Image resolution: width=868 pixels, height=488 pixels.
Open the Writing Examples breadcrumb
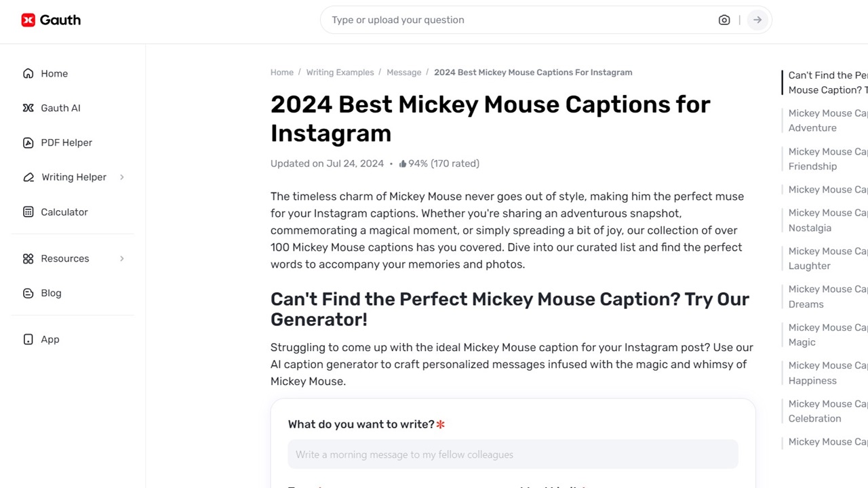point(340,72)
